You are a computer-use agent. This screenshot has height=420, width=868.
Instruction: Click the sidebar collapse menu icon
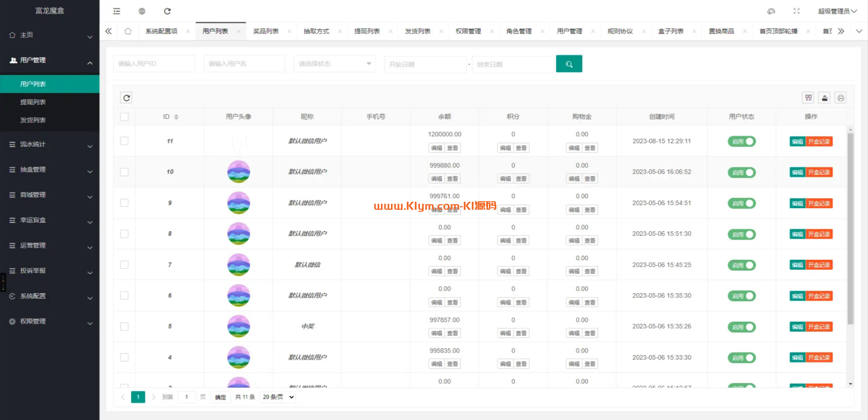pos(116,11)
